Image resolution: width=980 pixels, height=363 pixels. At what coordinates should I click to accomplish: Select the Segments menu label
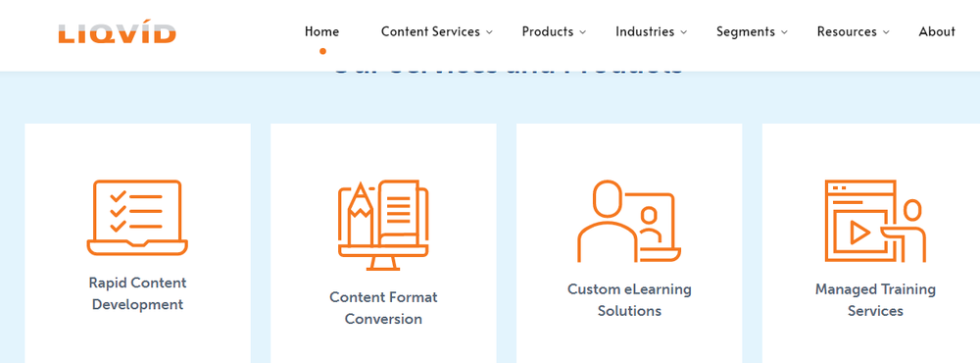point(746,31)
